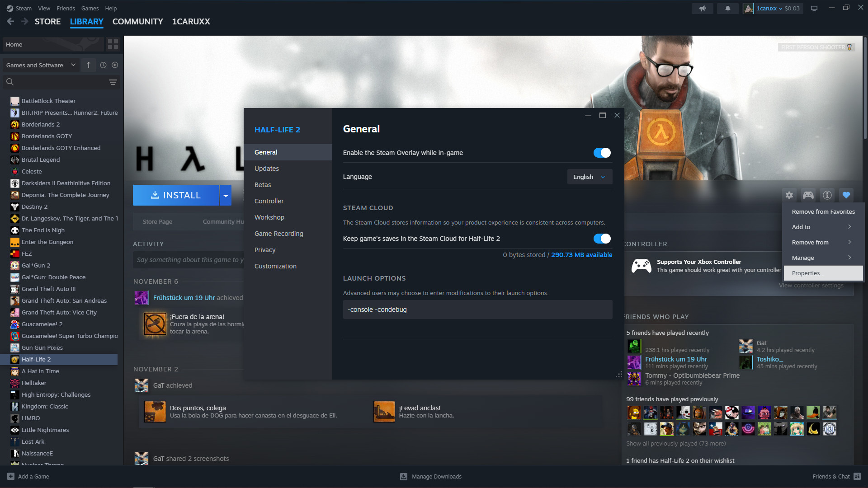Click the Home button in sidebar
This screenshot has height=488, width=868.
coord(53,44)
